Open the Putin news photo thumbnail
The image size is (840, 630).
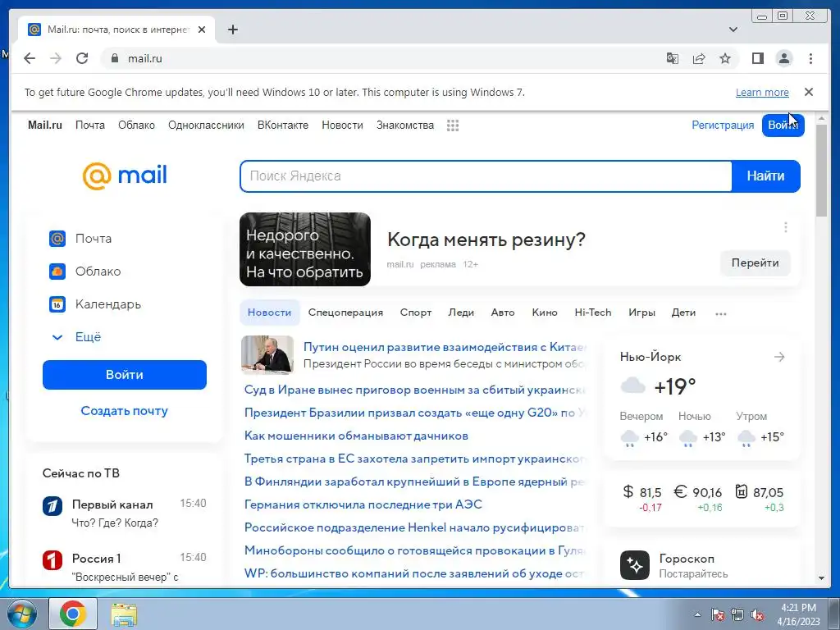(267, 354)
